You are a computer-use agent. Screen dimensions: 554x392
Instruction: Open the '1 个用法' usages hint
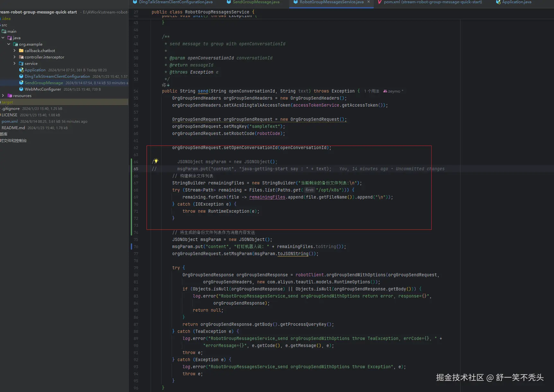point(371,91)
